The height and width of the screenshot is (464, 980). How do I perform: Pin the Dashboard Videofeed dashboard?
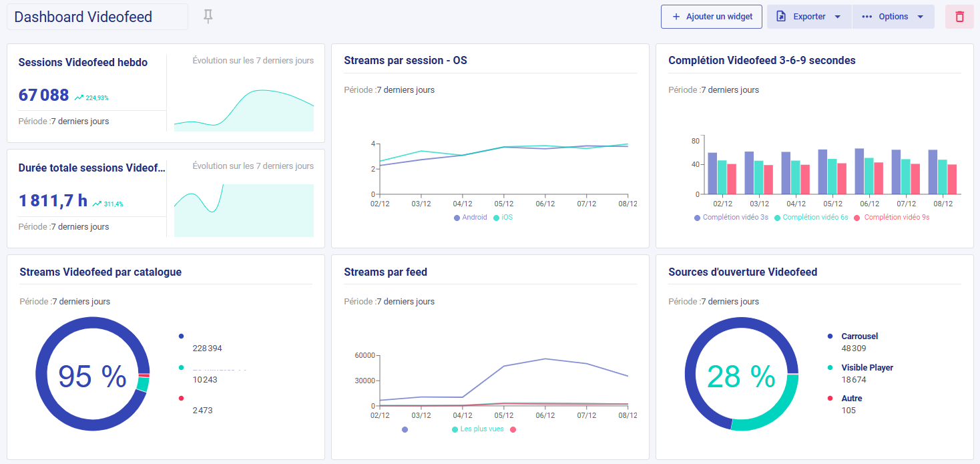[208, 17]
